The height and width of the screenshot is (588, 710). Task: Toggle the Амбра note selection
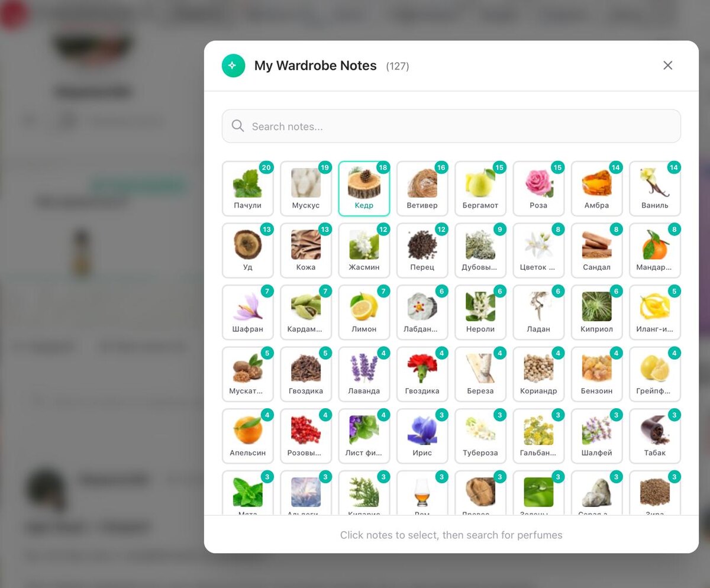[x=596, y=189]
